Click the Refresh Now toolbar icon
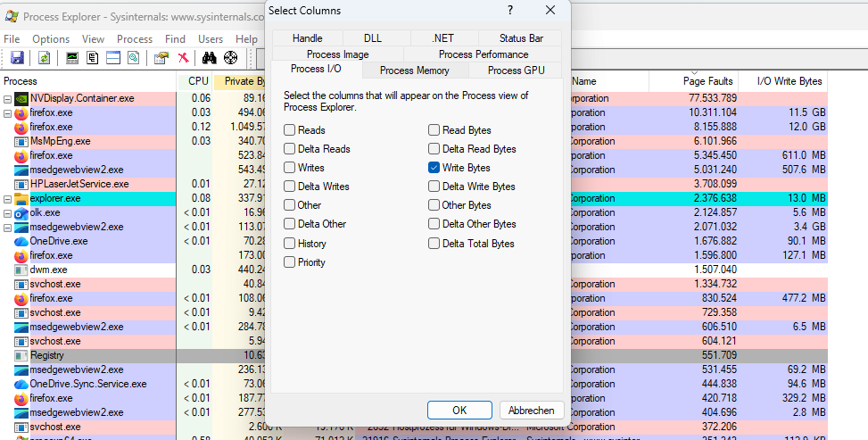This screenshot has height=440, width=868. point(45,58)
